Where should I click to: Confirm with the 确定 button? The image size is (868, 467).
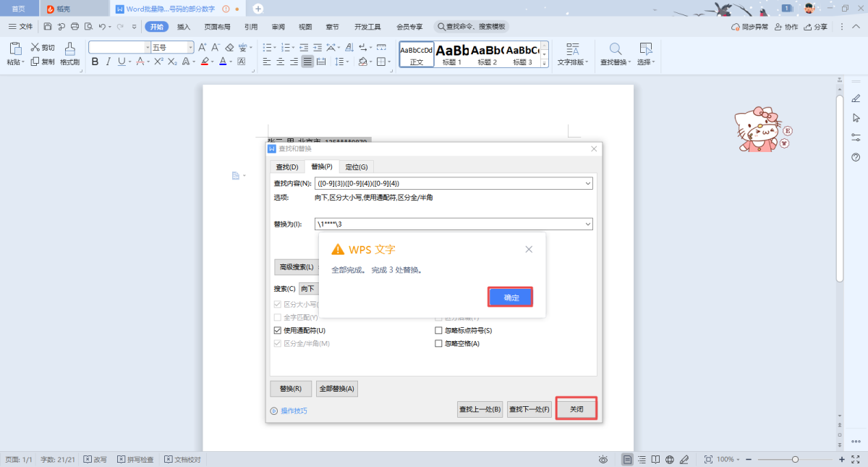tap(511, 297)
